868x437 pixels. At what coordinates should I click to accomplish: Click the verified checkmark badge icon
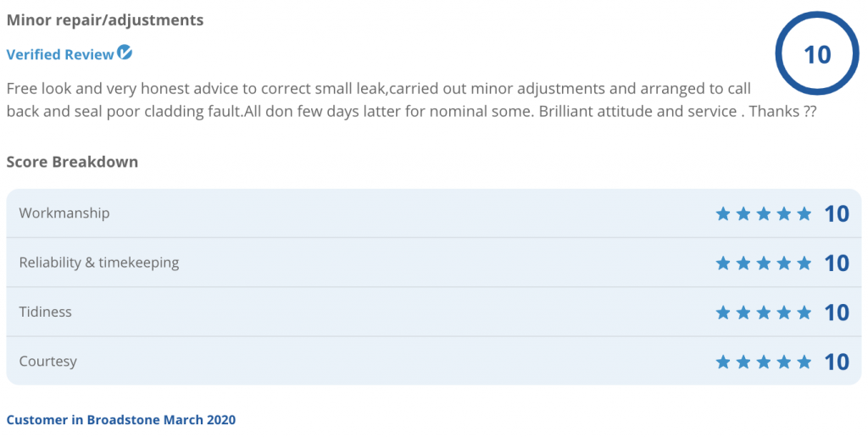pos(125,53)
